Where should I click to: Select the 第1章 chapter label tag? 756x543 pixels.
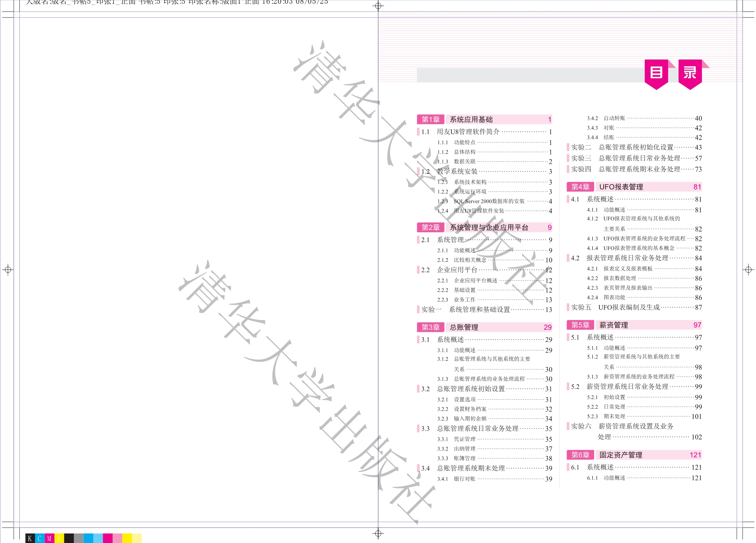point(430,119)
